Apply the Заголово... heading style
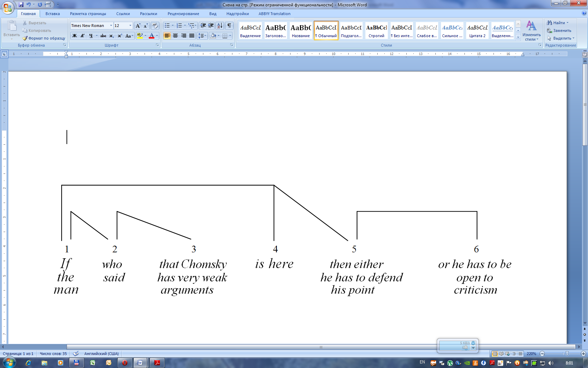The height and width of the screenshot is (368, 588). tap(275, 30)
